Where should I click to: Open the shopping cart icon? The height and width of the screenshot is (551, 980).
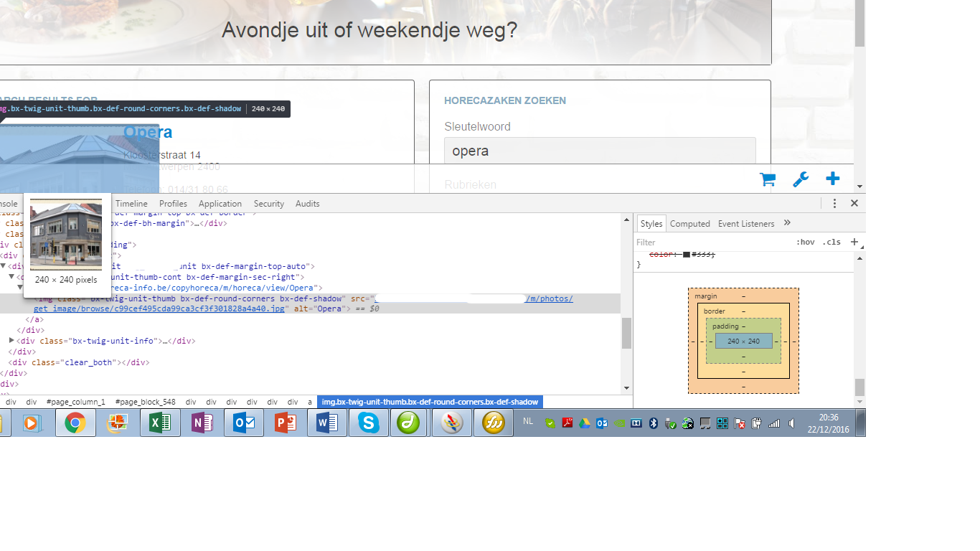click(x=768, y=179)
